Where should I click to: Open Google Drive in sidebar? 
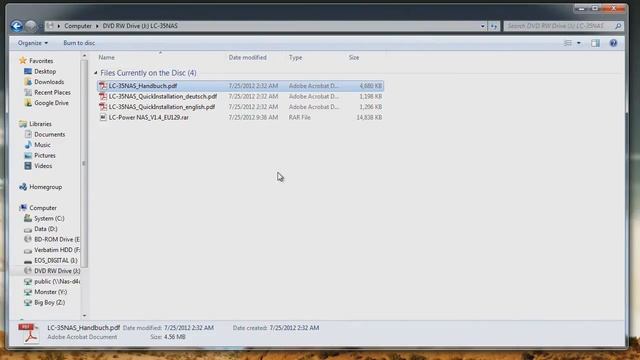[x=51, y=103]
